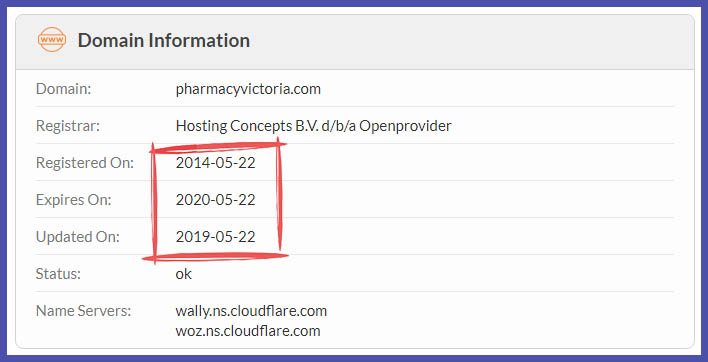Viewport: 708px width, 362px height.
Task: Click the Domain Information heading
Action: [164, 40]
